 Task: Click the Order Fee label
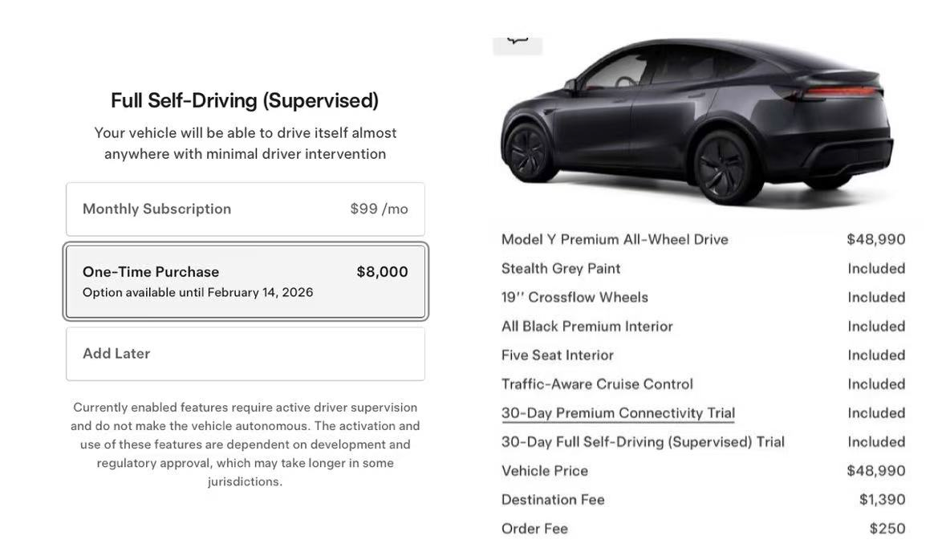pyautogui.click(x=534, y=528)
